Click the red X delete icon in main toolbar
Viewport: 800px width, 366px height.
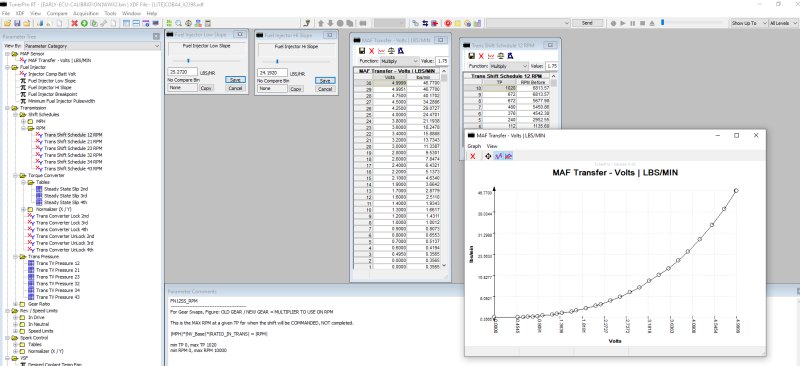(74, 23)
